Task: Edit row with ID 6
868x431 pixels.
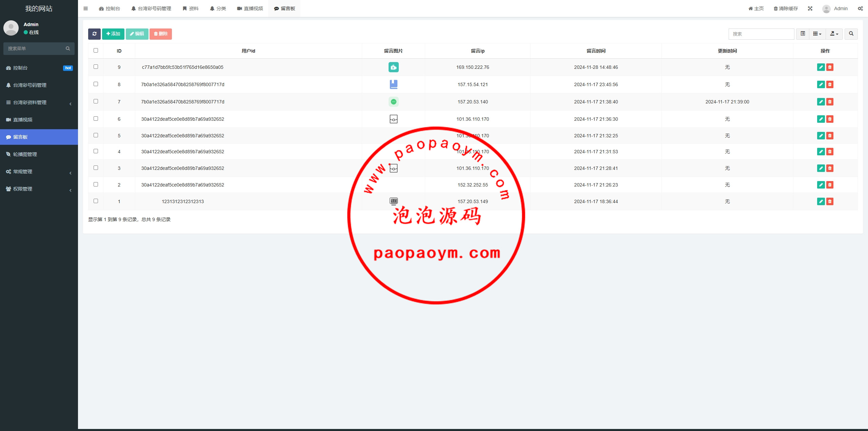Action: click(x=821, y=119)
